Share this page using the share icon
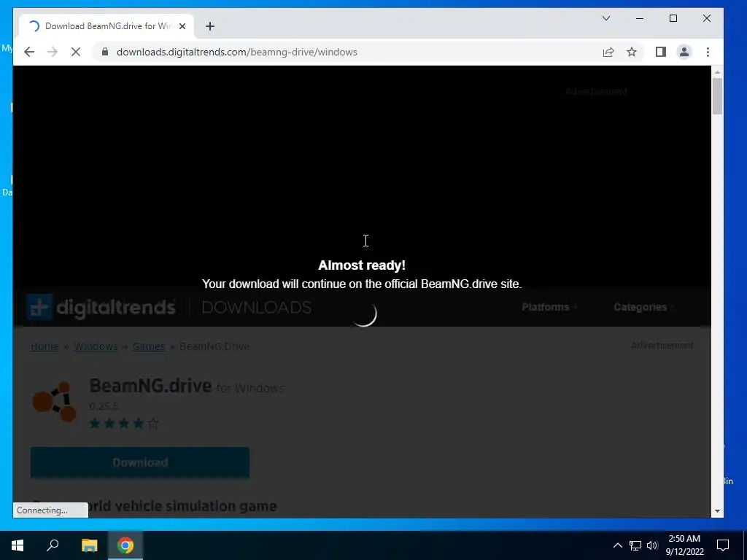 608,52
